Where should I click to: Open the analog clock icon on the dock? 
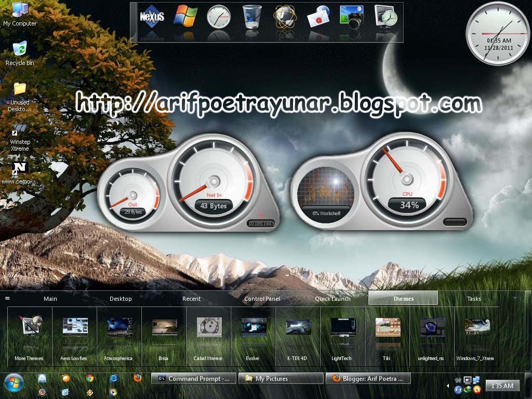tap(218, 16)
